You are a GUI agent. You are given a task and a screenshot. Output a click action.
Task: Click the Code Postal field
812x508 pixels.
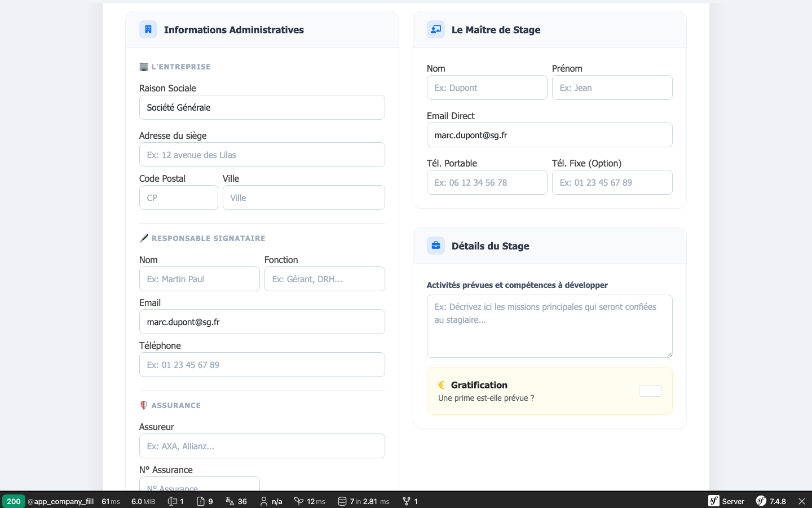[x=179, y=198]
